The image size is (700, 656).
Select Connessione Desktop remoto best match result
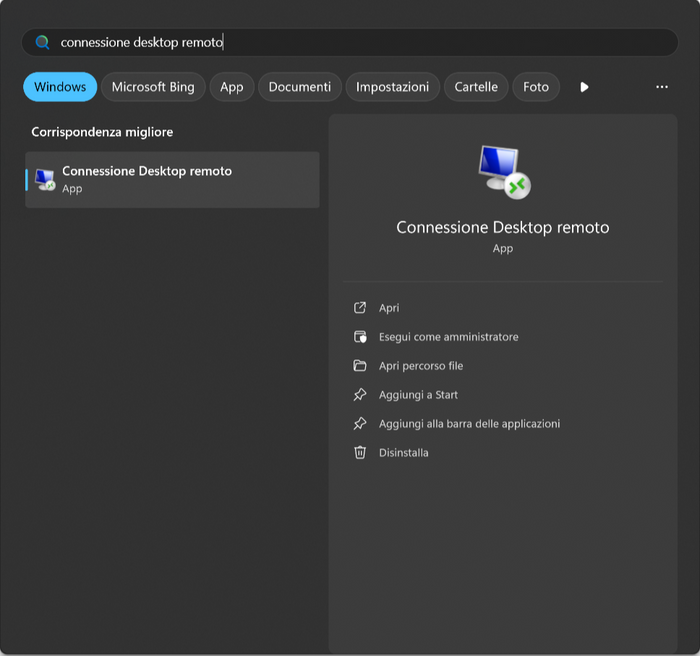(x=172, y=179)
